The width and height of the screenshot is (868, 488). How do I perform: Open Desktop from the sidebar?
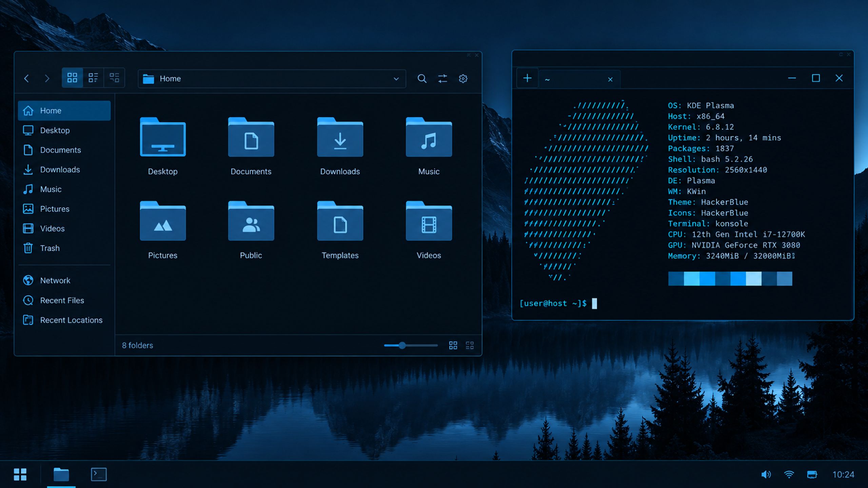pyautogui.click(x=64, y=130)
